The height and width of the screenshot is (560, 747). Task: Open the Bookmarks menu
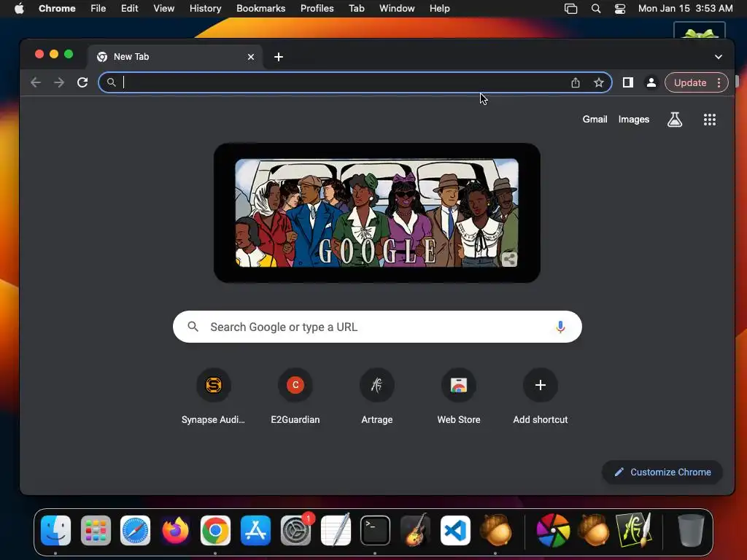260,9
